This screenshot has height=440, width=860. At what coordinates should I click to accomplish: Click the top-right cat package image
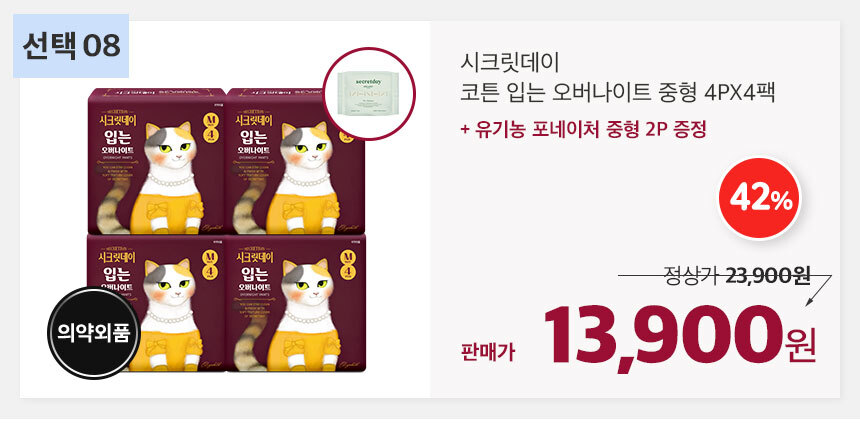[296, 161]
